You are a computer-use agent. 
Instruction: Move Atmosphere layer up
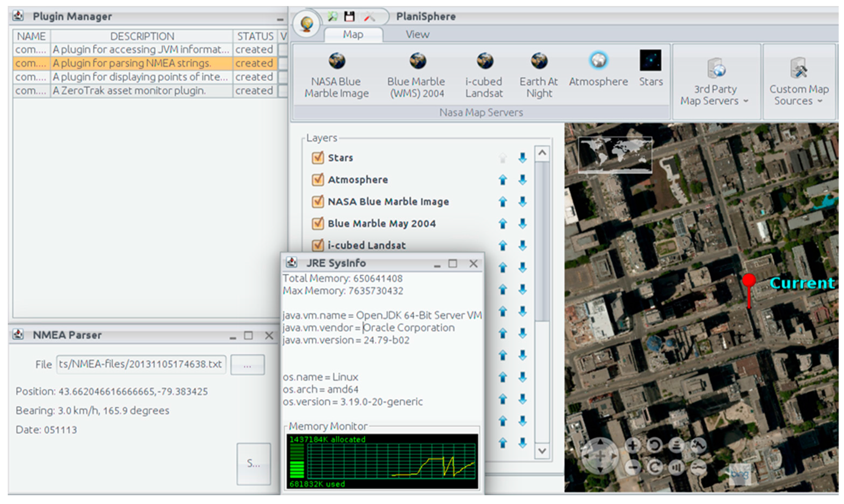(x=503, y=180)
